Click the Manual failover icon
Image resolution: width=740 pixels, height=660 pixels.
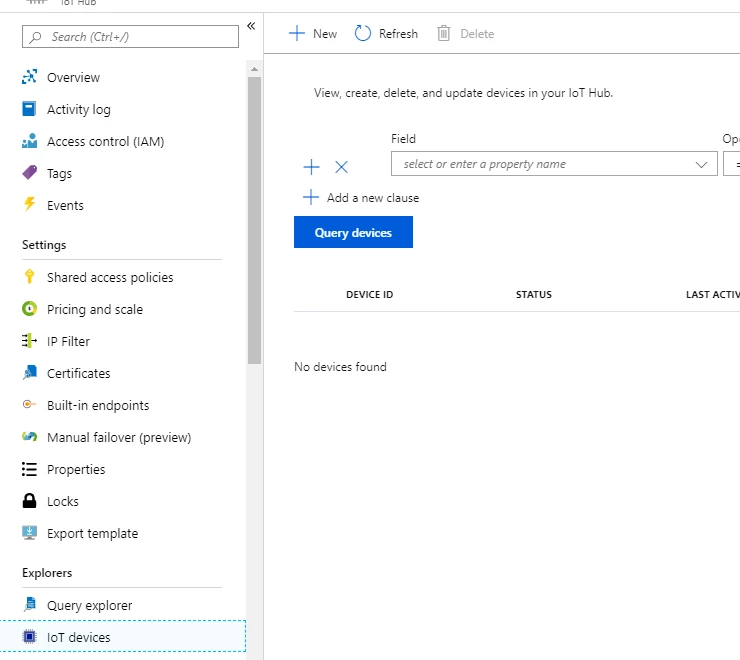click(29, 437)
